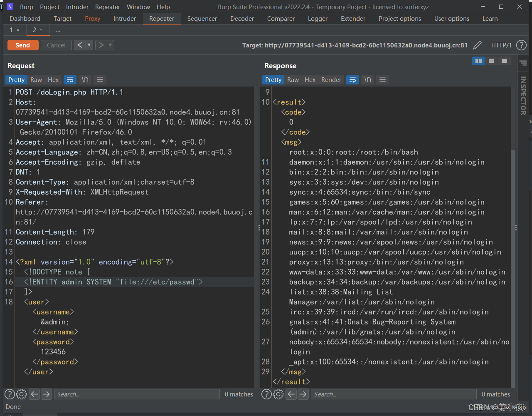The width and height of the screenshot is (532, 416).
Task: Open the Learn tab
Action: (490, 19)
